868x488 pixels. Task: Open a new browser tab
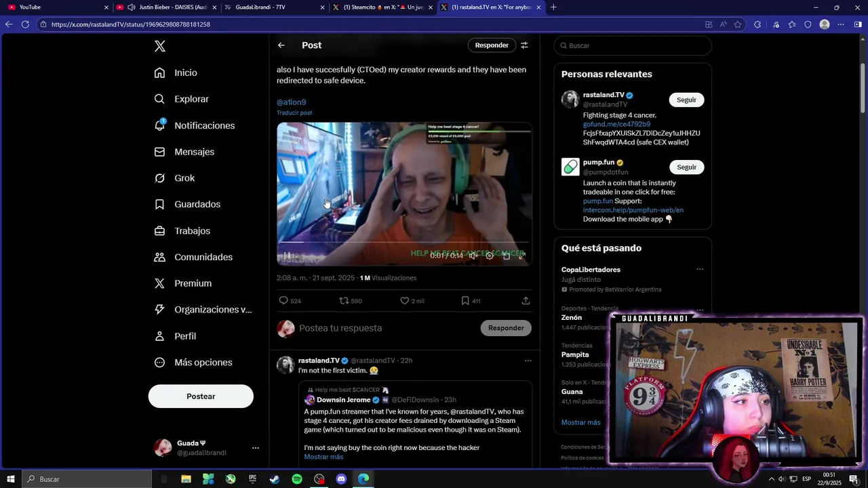coord(553,7)
